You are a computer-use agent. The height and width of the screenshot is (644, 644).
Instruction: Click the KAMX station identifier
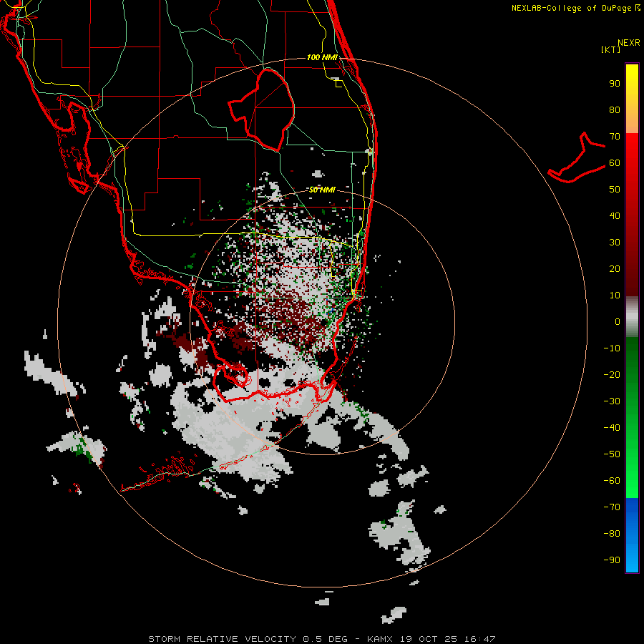[380, 639]
